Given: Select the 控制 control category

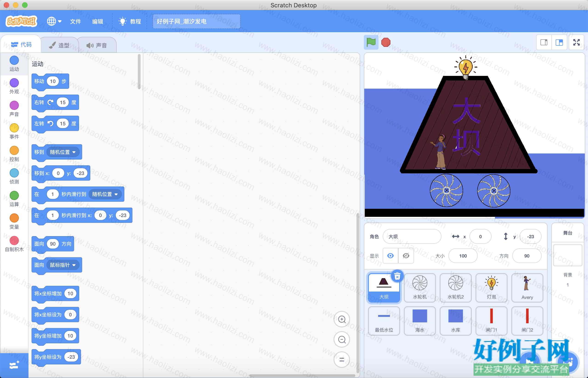Looking at the screenshot, I should tap(14, 154).
